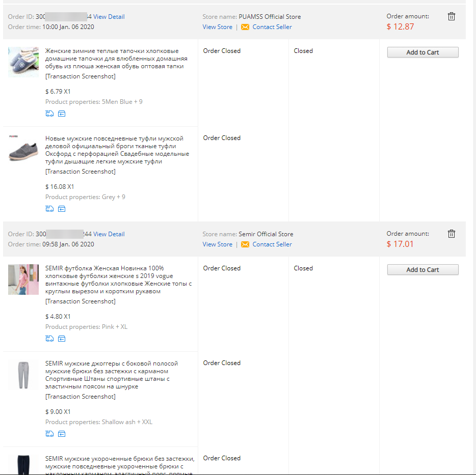The width and height of the screenshot is (476, 475).
Task: Open View Detail for 09:58 order
Action: tap(109, 234)
